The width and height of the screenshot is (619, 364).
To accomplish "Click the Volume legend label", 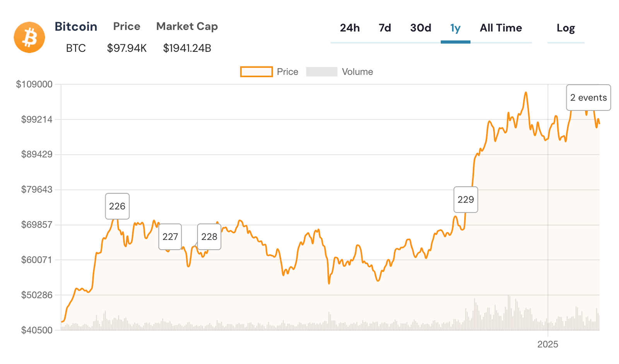I will tap(357, 72).
